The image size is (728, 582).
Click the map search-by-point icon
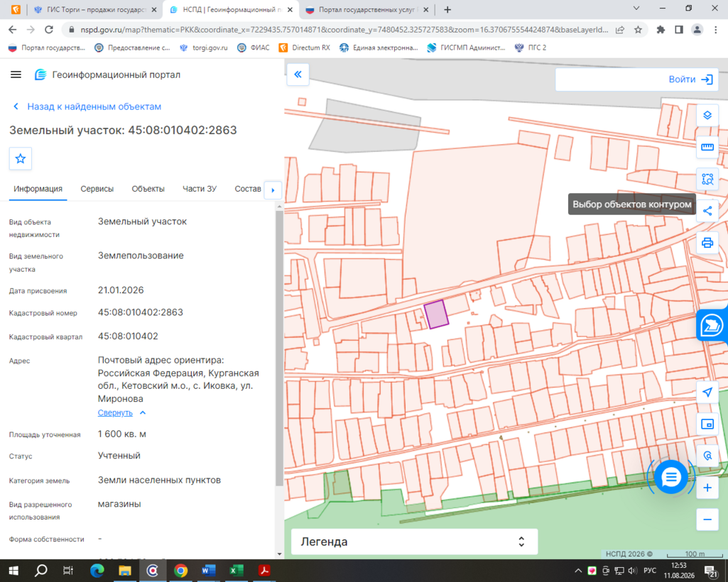pyautogui.click(x=707, y=456)
